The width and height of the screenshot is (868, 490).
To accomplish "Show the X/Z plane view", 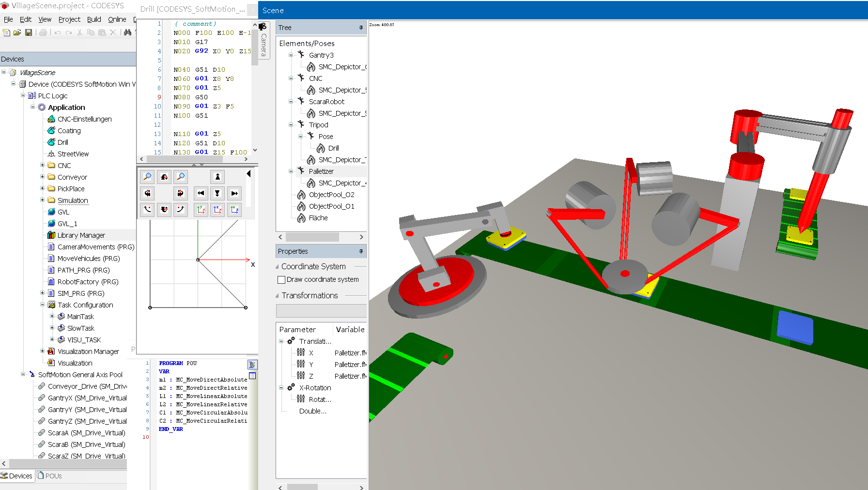I will [217, 210].
